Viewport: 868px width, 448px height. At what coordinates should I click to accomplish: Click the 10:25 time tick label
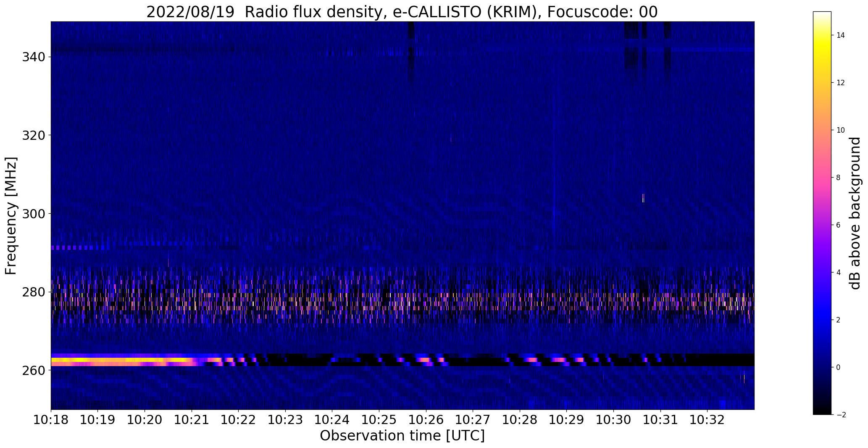coord(379,420)
